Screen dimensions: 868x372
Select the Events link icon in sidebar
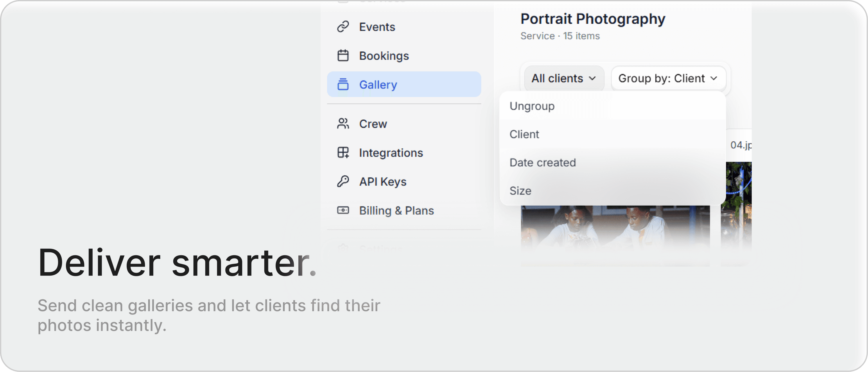pos(343,26)
